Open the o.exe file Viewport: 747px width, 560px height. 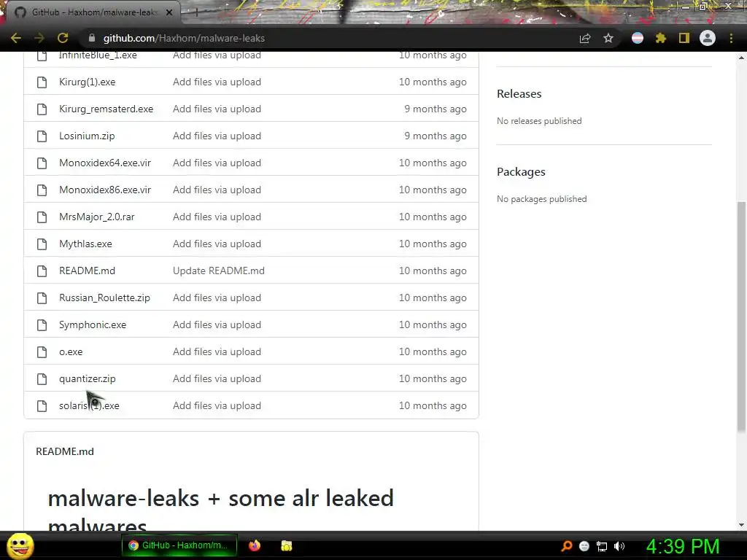click(x=71, y=352)
